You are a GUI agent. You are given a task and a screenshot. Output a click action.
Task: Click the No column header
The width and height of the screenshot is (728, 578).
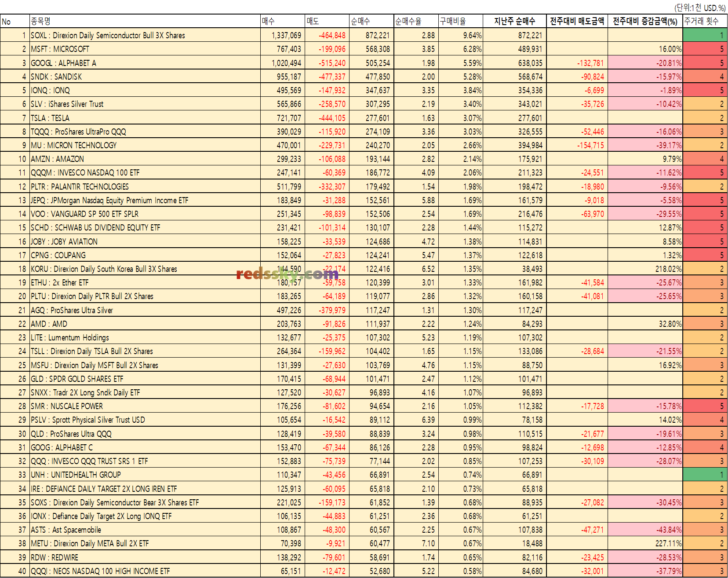pos(15,21)
